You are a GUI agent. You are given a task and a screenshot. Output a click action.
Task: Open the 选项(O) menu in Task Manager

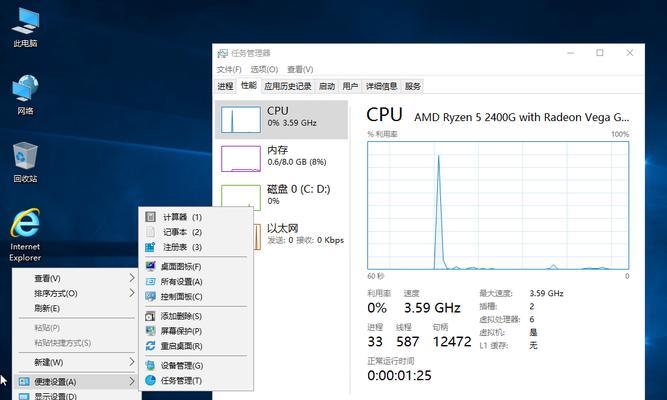264,69
